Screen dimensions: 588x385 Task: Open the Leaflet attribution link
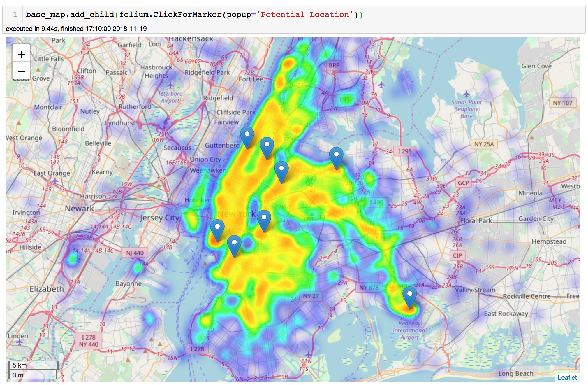[567, 377]
